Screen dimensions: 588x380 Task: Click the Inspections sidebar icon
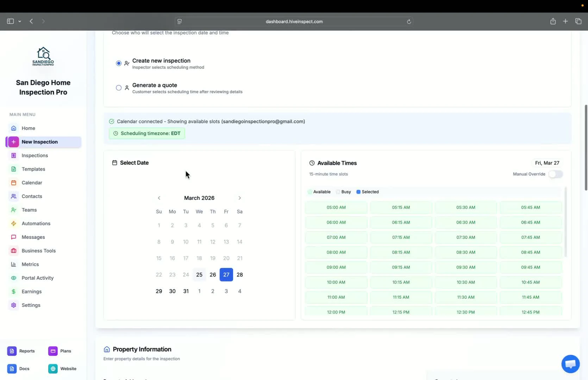(x=13, y=156)
